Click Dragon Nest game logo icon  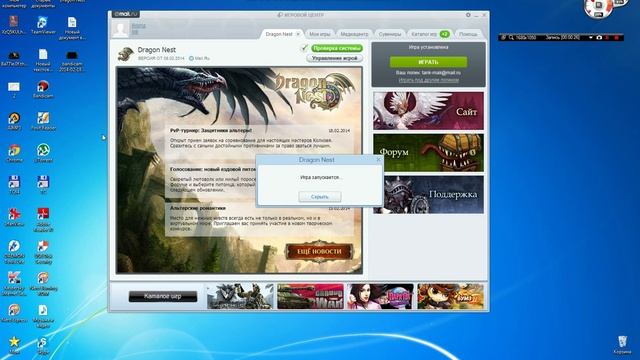click(126, 53)
